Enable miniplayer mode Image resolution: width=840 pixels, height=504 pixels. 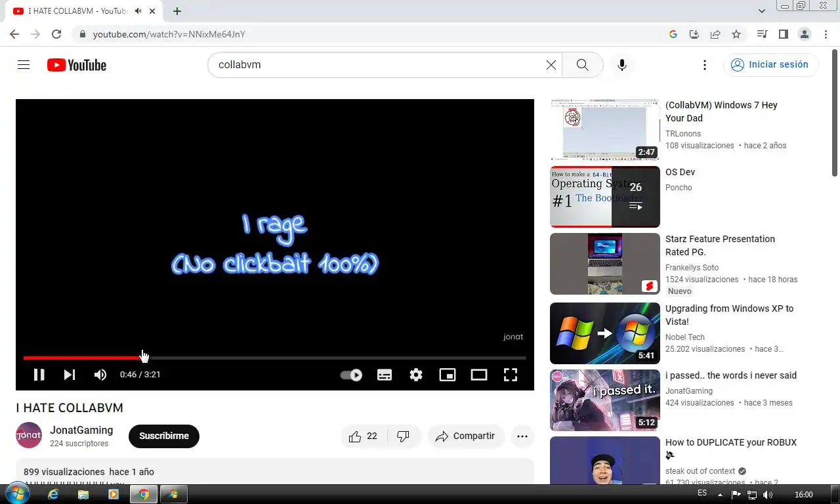coord(448,375)
